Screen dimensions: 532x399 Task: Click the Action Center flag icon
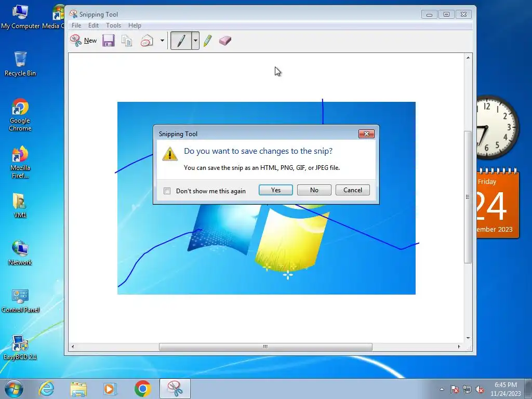(x=455, y=389)
